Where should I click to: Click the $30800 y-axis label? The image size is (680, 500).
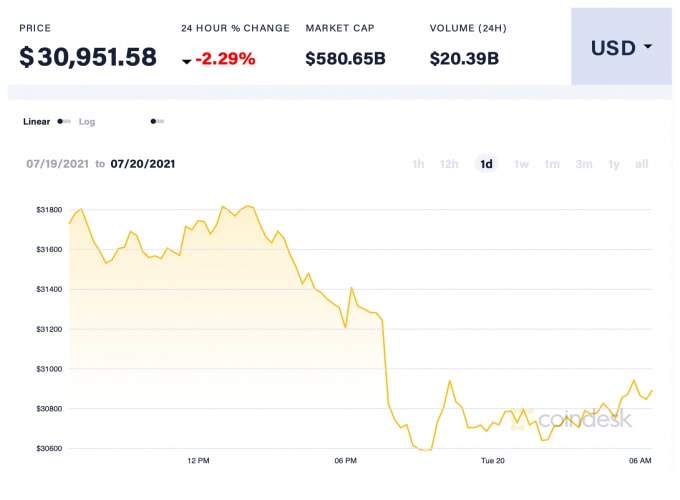49,408
